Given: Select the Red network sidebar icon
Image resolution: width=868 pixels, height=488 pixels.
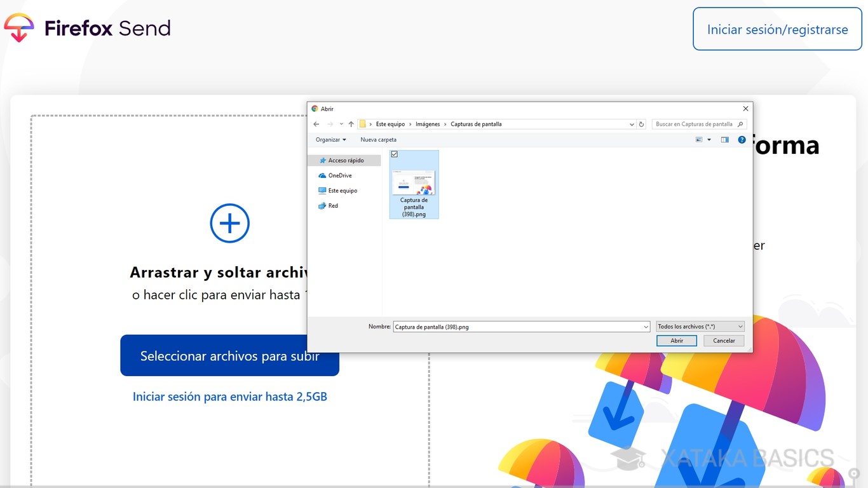Looking at the screenshot, I should coord(323,206).
